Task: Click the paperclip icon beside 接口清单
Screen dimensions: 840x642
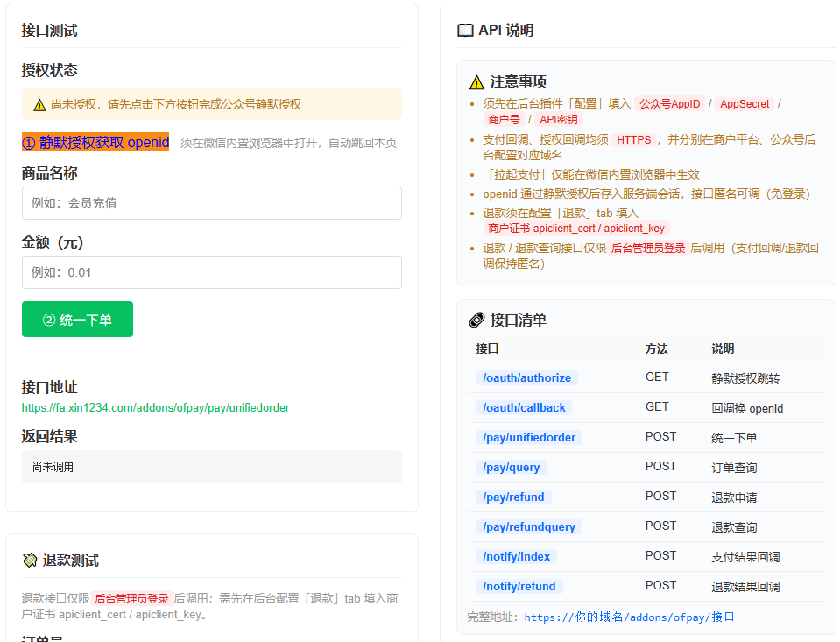Action: [x=476, y=320]
